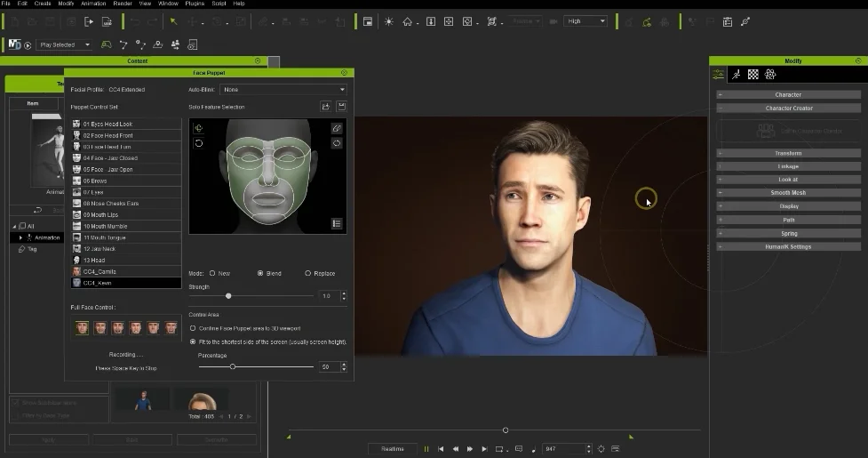Select the New mode radio button
Screen dimensions: 868x458
(x=212, y=273)
